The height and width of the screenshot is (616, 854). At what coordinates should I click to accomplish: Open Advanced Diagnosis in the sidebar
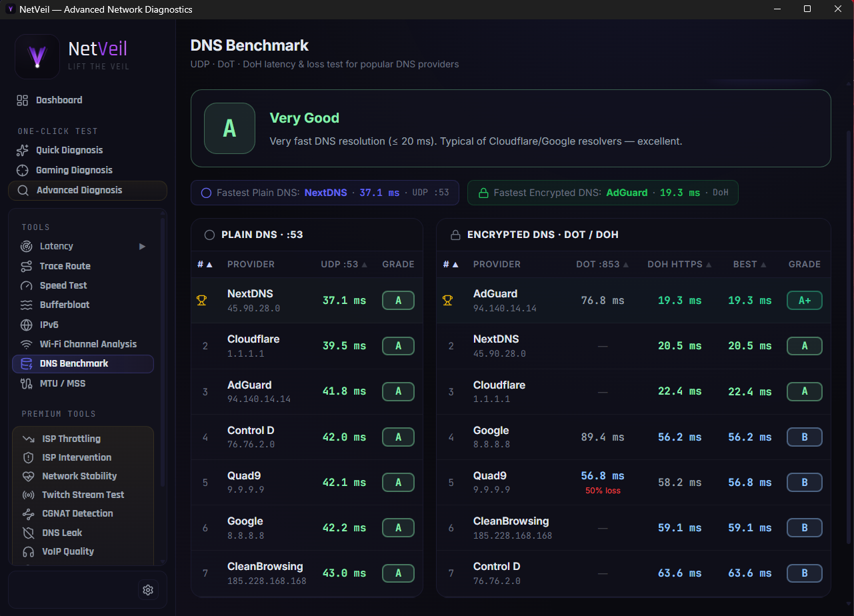point(87,190)
